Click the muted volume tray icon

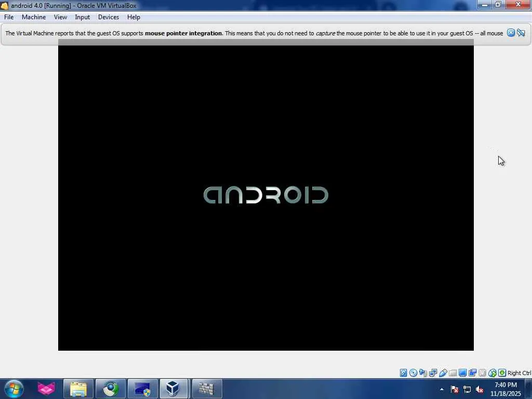click(x=480, y=389)
